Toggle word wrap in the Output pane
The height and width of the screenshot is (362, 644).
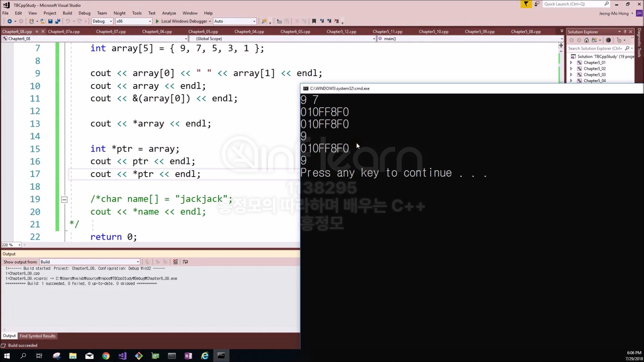coord(185,262)
